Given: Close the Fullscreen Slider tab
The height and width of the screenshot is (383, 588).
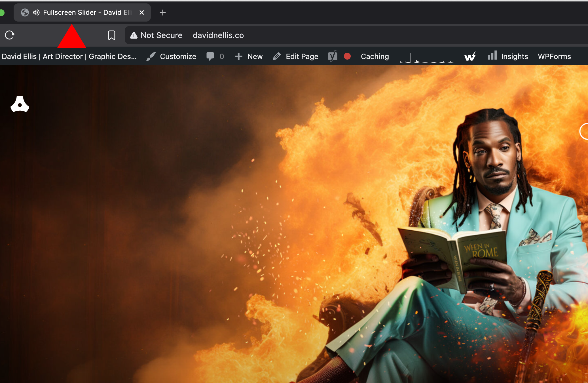Looking at the screenshot, I should click(142, 12).
